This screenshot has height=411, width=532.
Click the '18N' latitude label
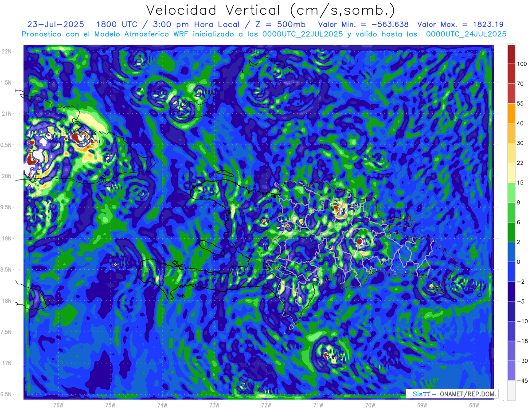tap(7, 301)
